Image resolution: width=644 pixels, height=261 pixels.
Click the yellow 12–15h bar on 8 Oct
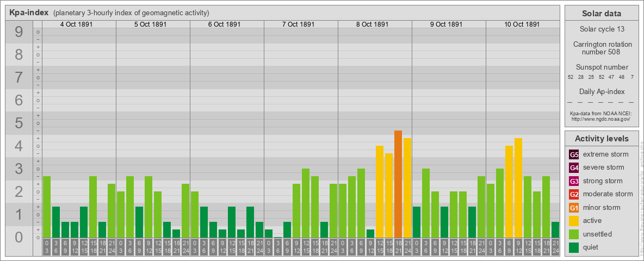[x=380, y=191]
